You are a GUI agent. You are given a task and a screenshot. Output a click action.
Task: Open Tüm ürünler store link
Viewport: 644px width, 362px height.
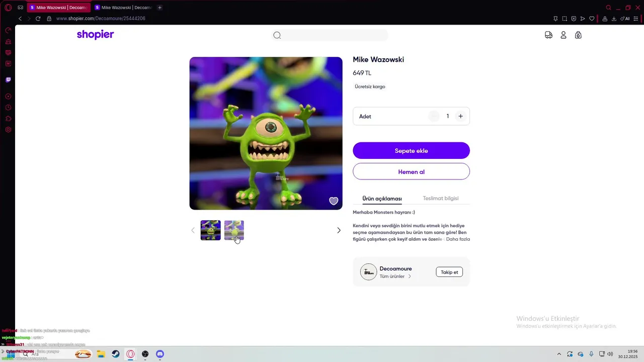tap(395, 277)
